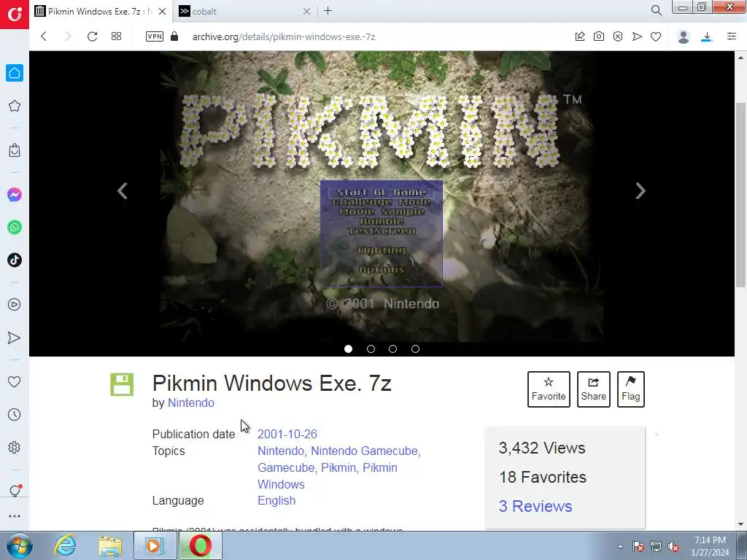Open the tab search magnifier

657,10
